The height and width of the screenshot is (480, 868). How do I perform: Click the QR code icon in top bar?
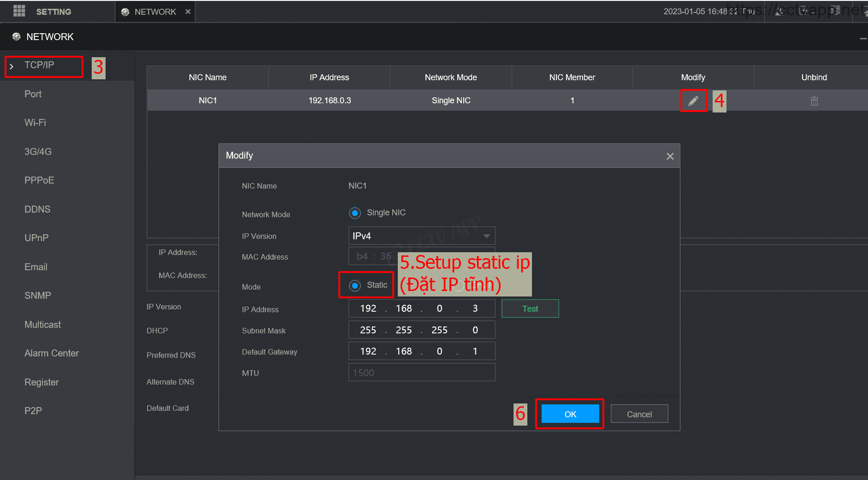[x=834, y=11]
